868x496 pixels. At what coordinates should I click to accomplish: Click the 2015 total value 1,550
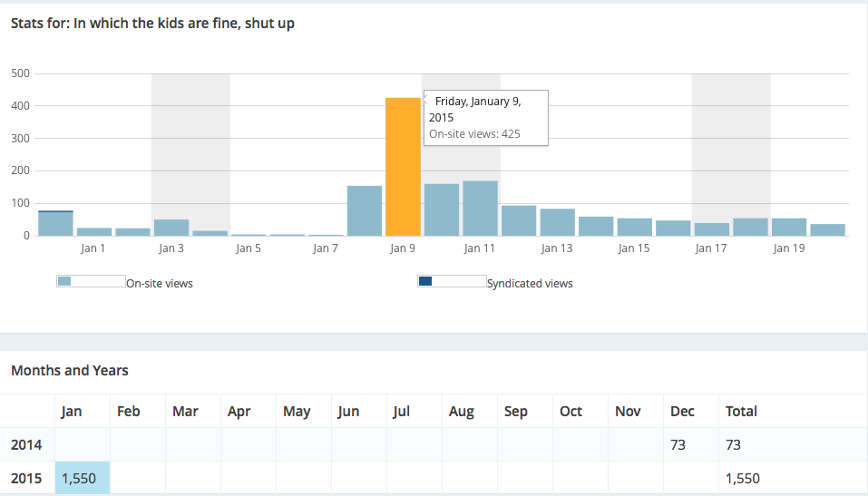coord(743,478)
